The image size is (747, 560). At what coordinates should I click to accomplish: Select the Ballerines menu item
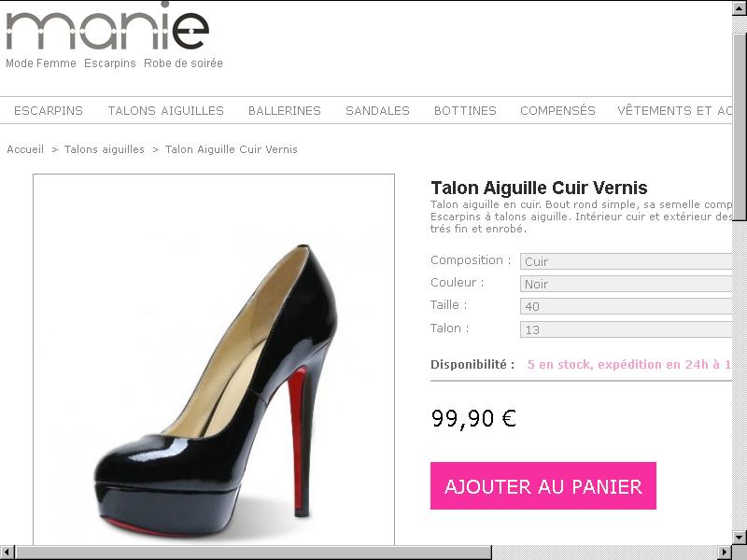pos(285,110)
